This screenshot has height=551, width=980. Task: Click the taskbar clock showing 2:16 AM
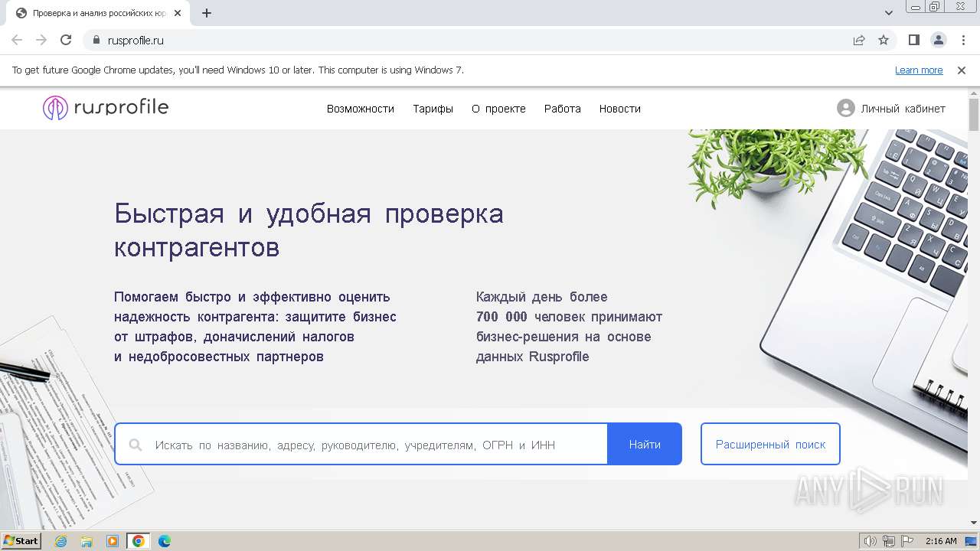pos(941,541)
